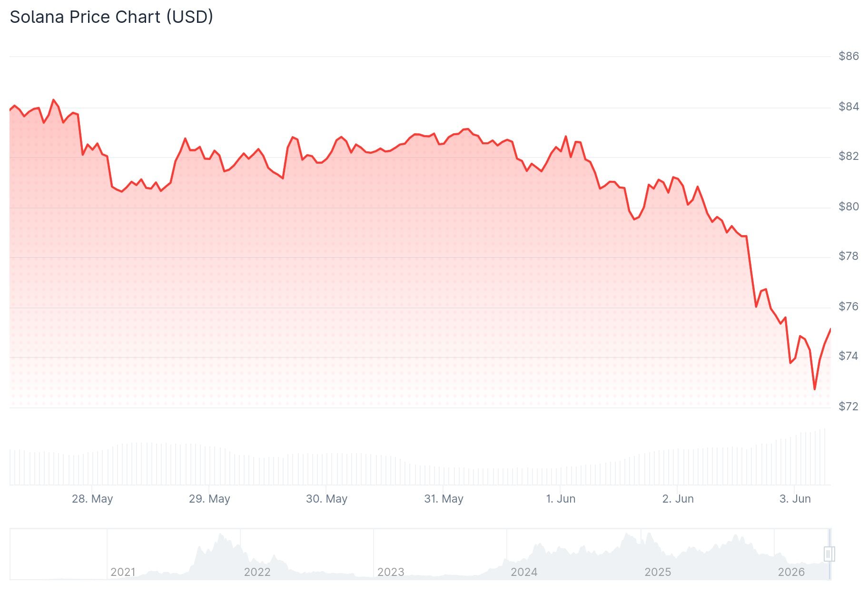Select 2025 in the navigator timeline

658,572
